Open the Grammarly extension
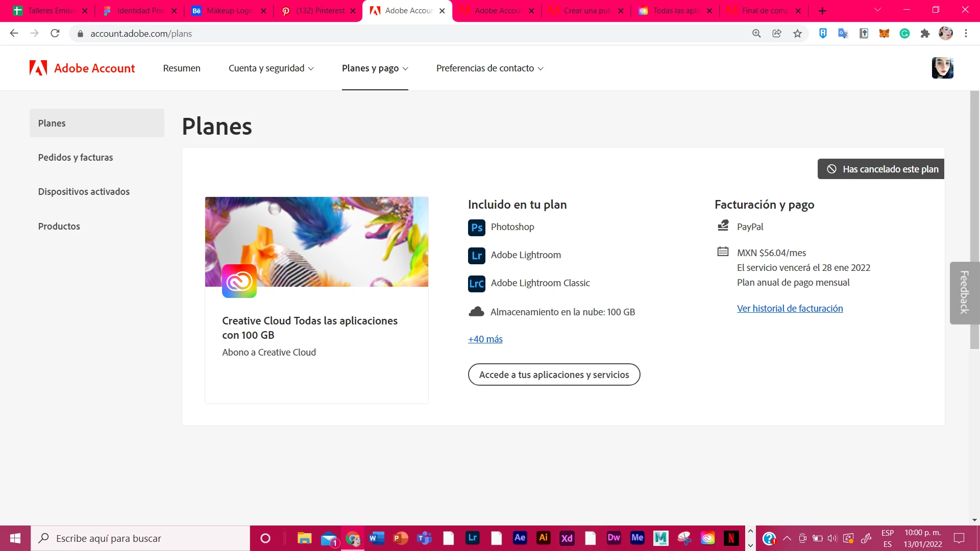The height and width of the screenshot is (551, 980). [904, 34]
